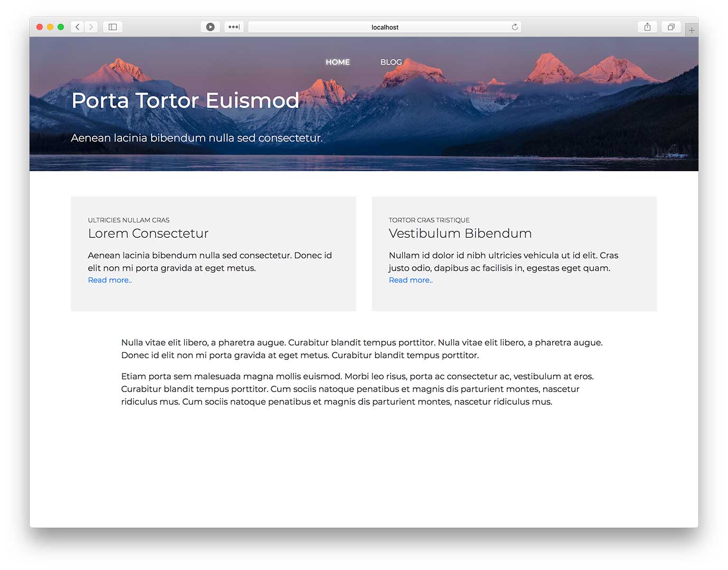Click the three-dots extension toolbar icon
This screenshot has width=728, height=570.
pyautogui.click(x=234, y=27)
